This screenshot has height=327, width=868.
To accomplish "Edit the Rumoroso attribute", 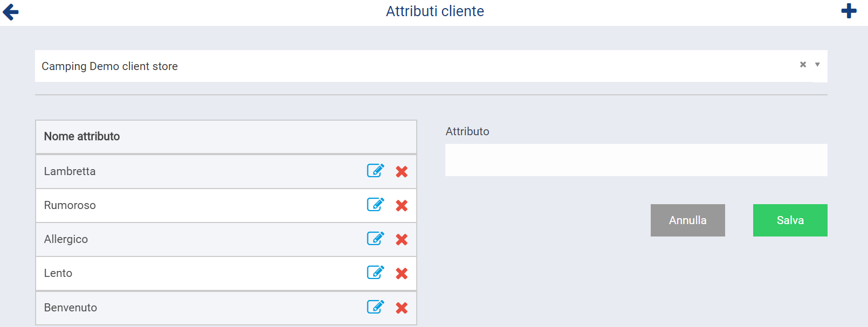I will [x=375, y=205].
